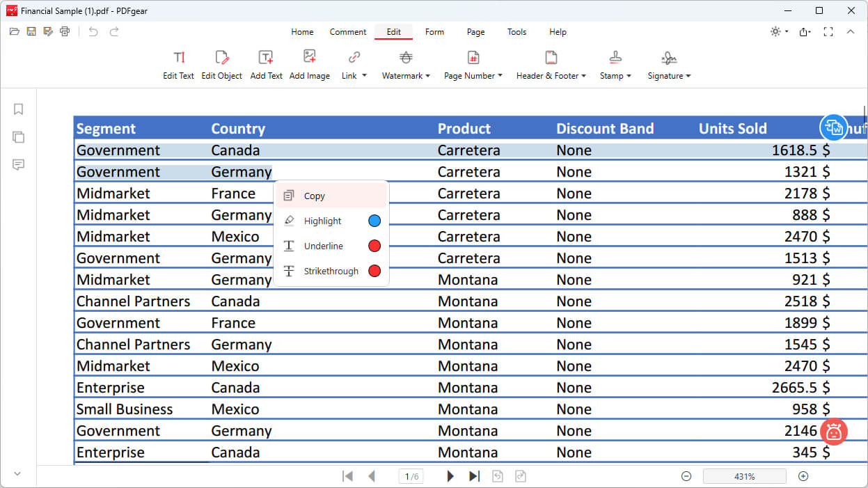Click the page number input field
This screenshot has height=488, width=868.
click(x=409, y=476)
